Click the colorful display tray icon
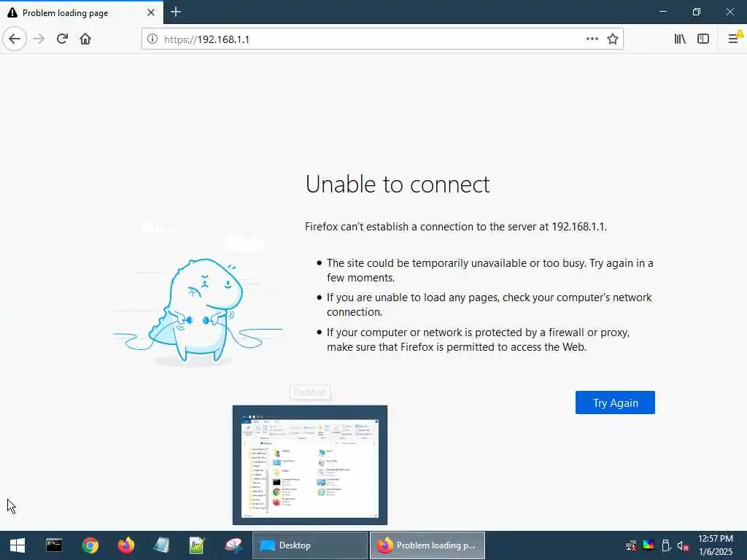 (x=649, y=545)
